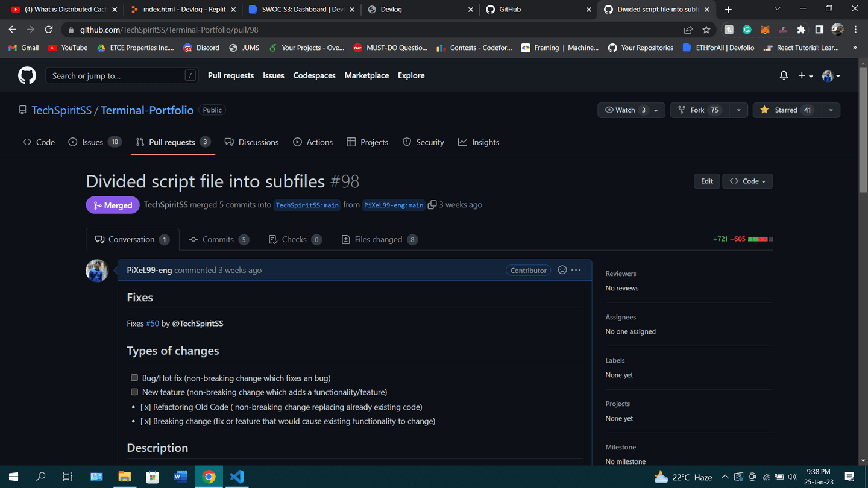Show more bookmarks with the chevron

click(x=855, y=48)
